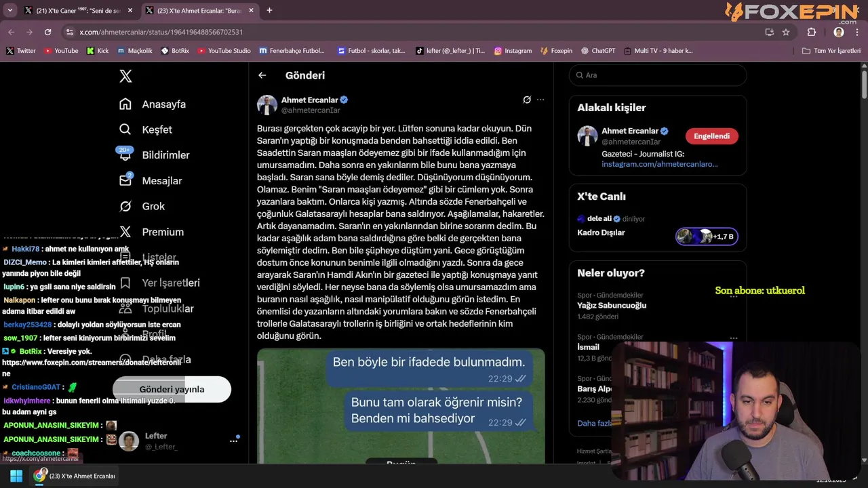Open ChatGPT bookmark

coord(598,51)
